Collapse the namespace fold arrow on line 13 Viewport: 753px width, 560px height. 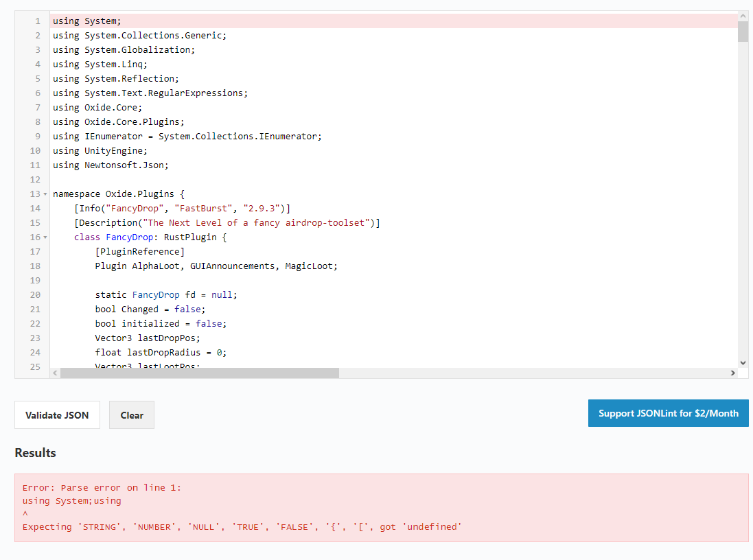click(x=45, y=194)
